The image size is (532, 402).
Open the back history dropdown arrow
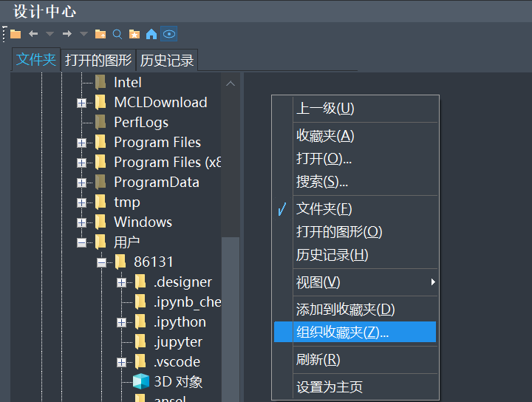click(50, 34)
